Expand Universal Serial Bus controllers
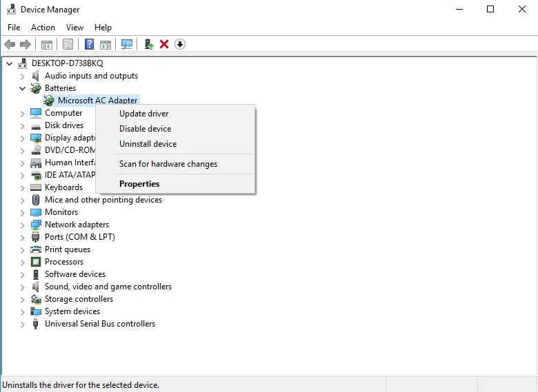The image size is (538, 392). [23, 324]
